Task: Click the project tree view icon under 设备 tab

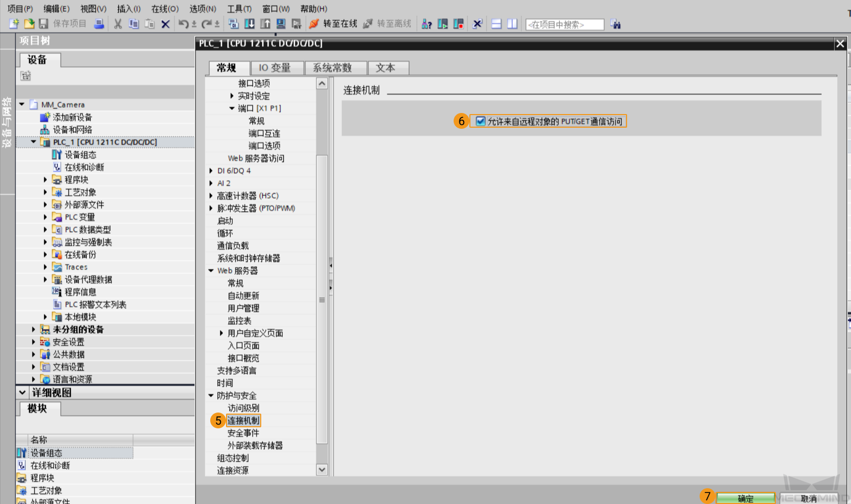Action: click(26, 76)
